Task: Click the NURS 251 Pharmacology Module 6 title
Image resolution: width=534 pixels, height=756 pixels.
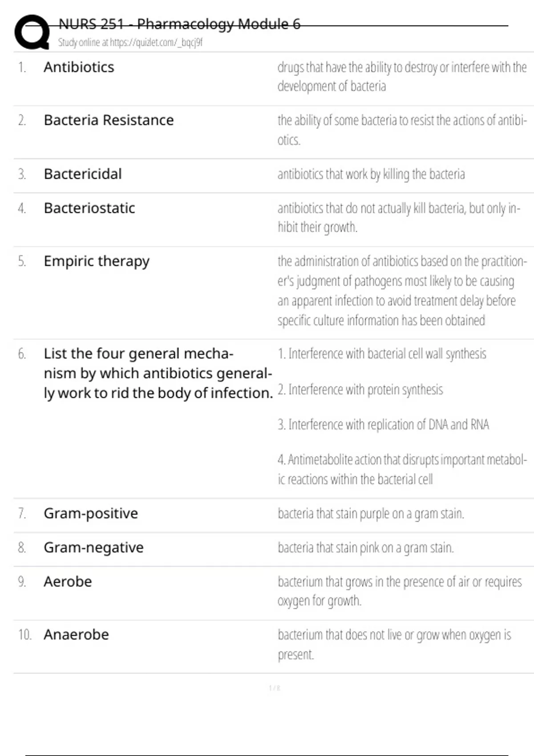Action: pyautogui.click(x=179, y=24)
